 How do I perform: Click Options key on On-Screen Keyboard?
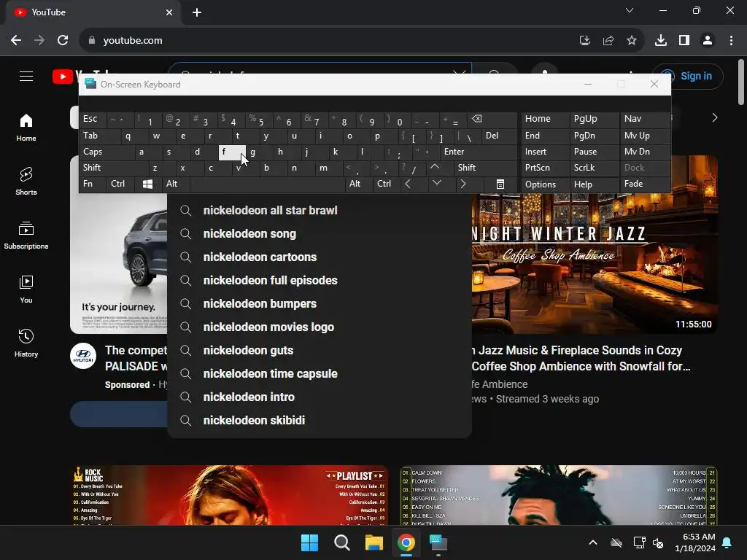544,184
